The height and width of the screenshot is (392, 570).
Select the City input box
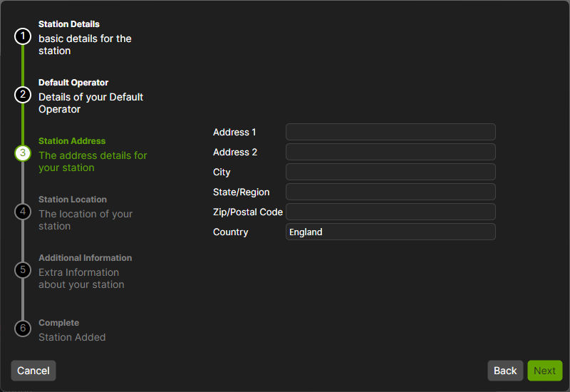point(390,172)
